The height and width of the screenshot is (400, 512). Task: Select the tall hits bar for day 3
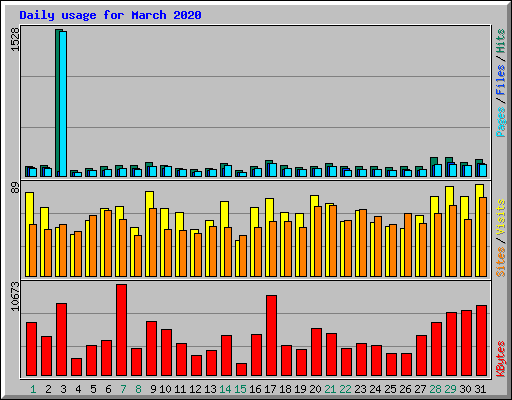point(57,103)
